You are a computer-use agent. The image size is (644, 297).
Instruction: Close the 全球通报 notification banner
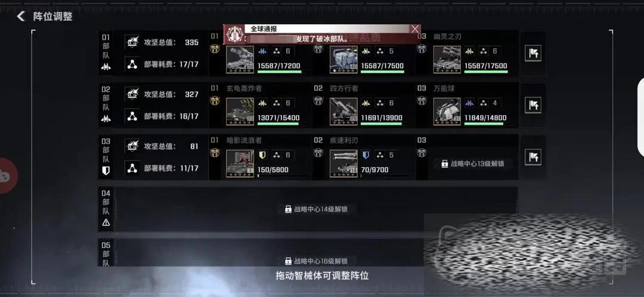pyautogui.click(x=415, y=29)
